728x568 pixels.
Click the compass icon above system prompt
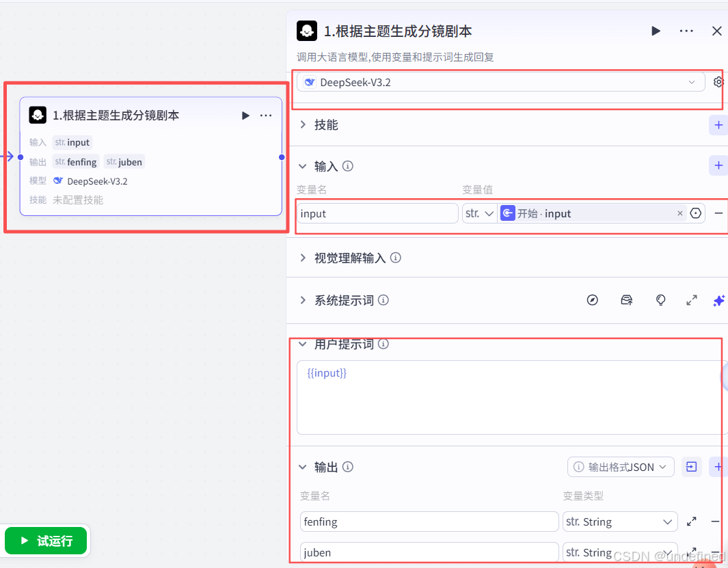(592, 299)
